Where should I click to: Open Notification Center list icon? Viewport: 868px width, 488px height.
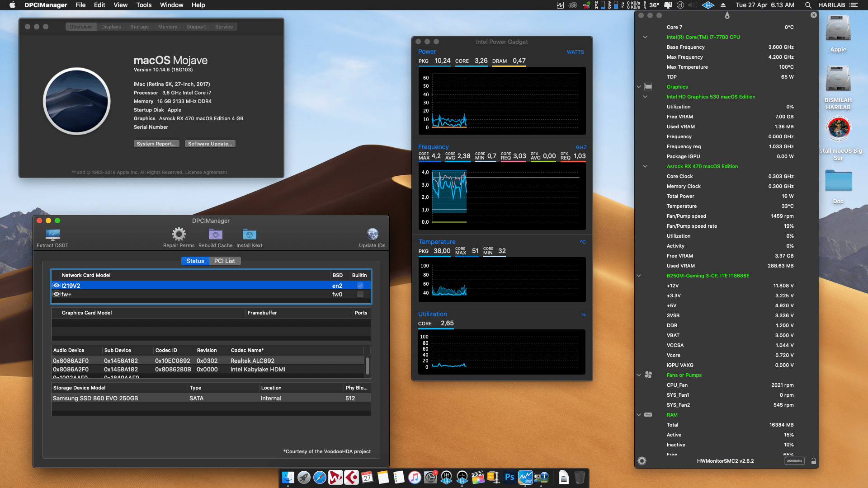pos(854,5)
